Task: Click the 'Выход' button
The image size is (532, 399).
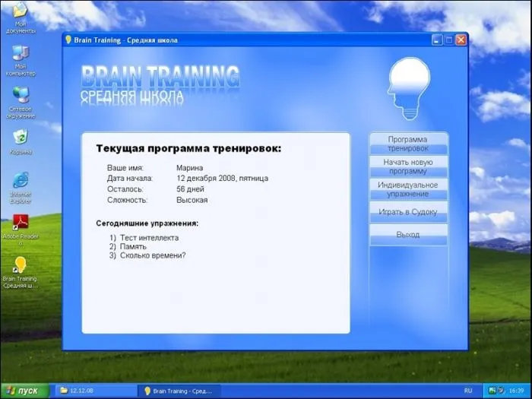Action: coord(408,235)
